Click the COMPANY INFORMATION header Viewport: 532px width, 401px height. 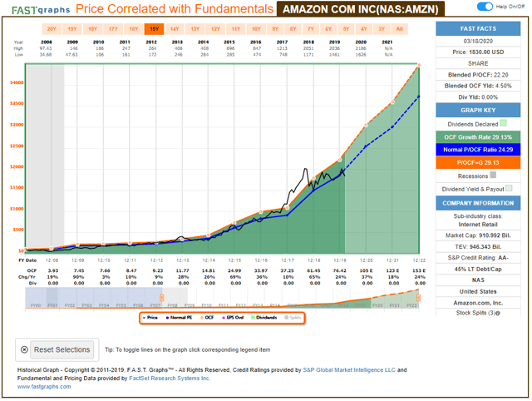[478, 203]
